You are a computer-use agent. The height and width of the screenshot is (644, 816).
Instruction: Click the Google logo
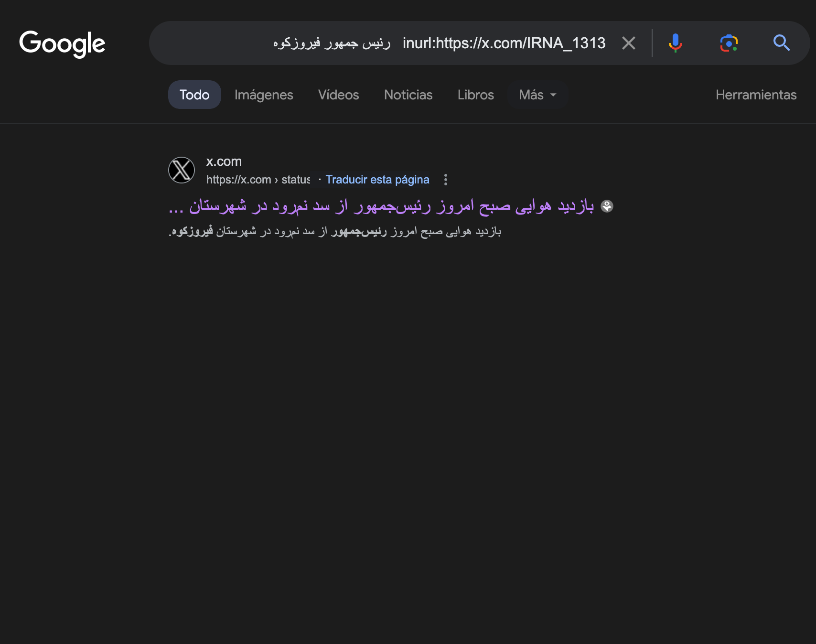(x=62, y=43)
